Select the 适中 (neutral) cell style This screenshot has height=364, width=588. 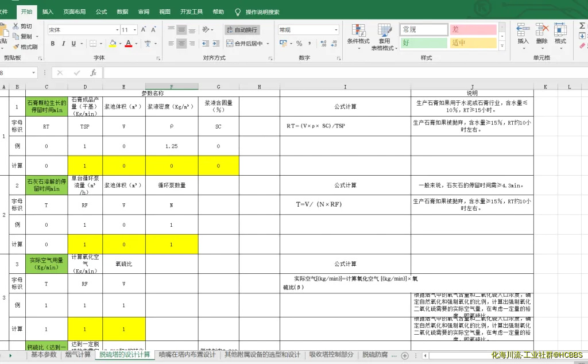(x=473, y=42)
